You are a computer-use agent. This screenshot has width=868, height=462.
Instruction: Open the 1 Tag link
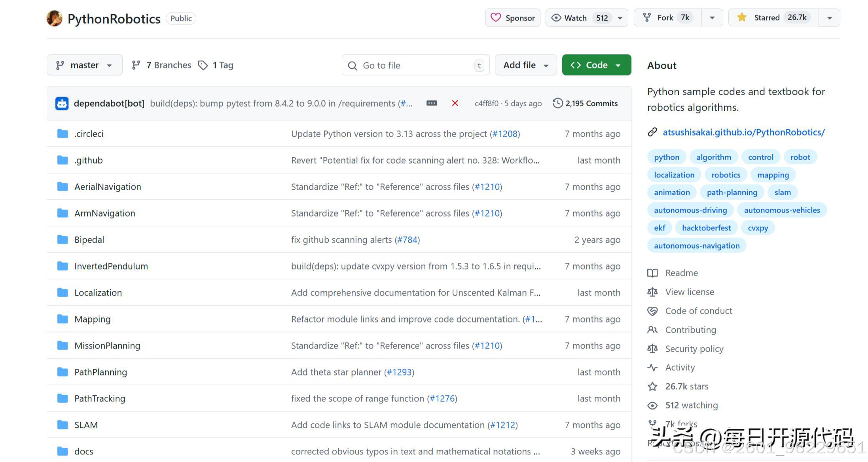[x=216, y=65]
